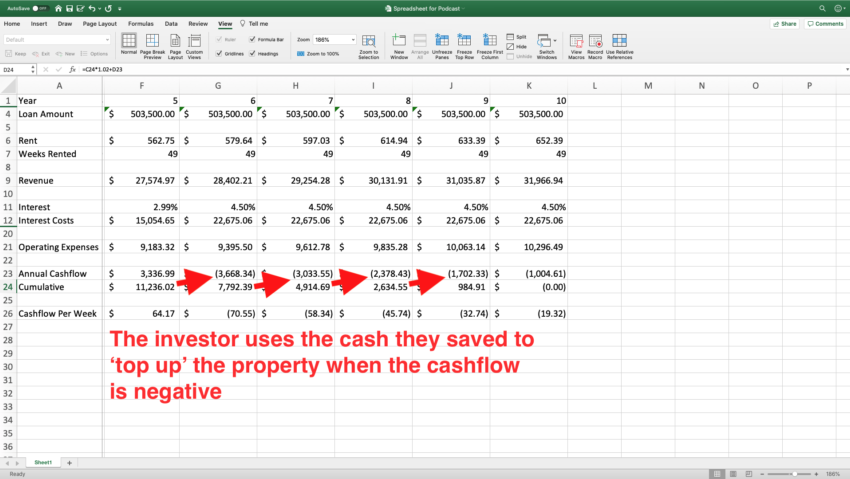
Task: Add a new sheet with plus button
Action: coord(69,463)
